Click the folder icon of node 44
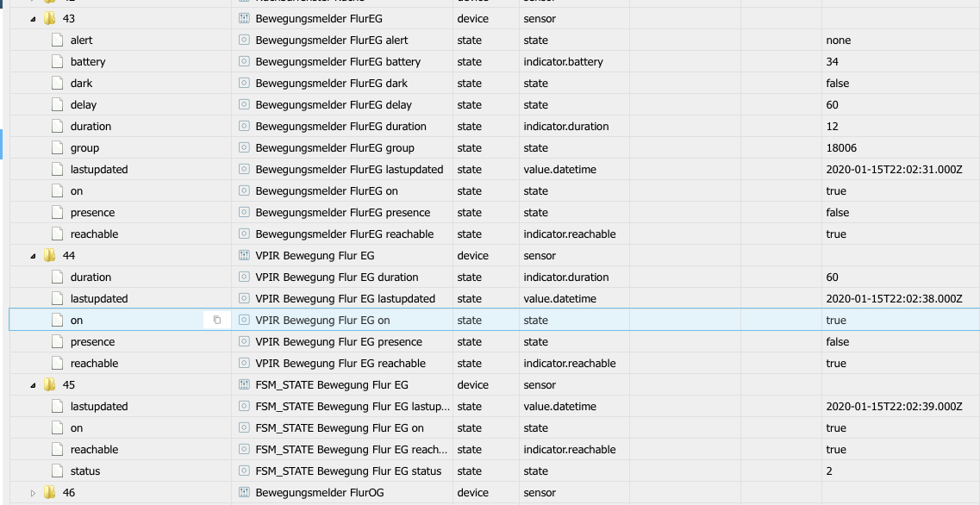The height and width of the screenshot is (505, 980). pos(49,256)
